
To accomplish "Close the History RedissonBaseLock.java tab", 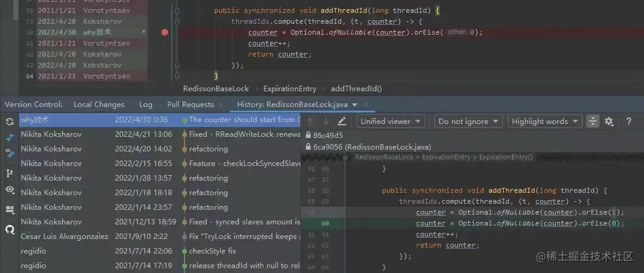I will [x=366, y=105].
